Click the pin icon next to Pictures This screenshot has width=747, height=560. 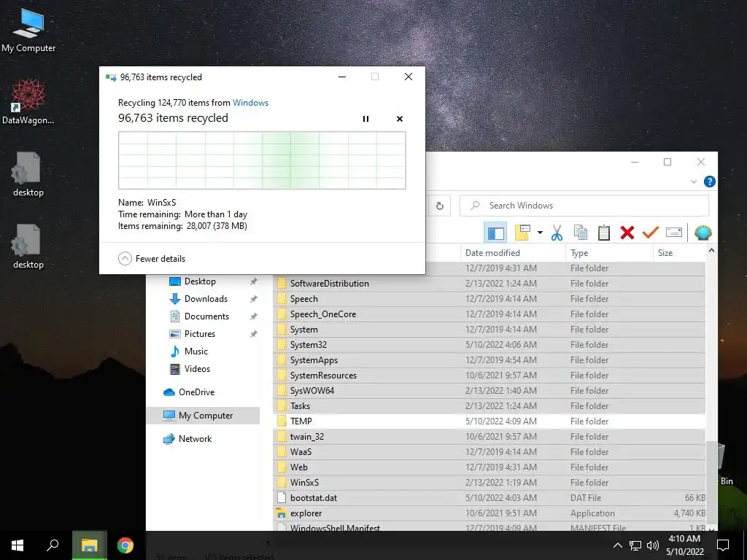[x=253, y=334]
